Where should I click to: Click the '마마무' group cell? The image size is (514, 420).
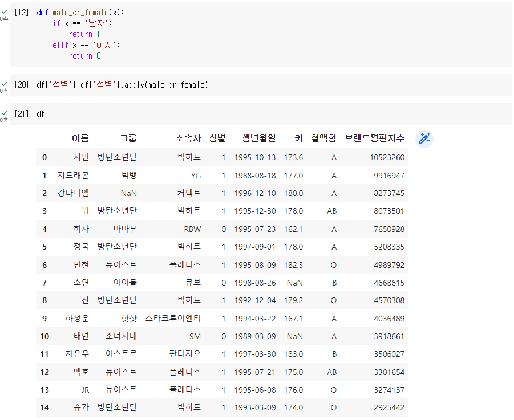[125, 229]
